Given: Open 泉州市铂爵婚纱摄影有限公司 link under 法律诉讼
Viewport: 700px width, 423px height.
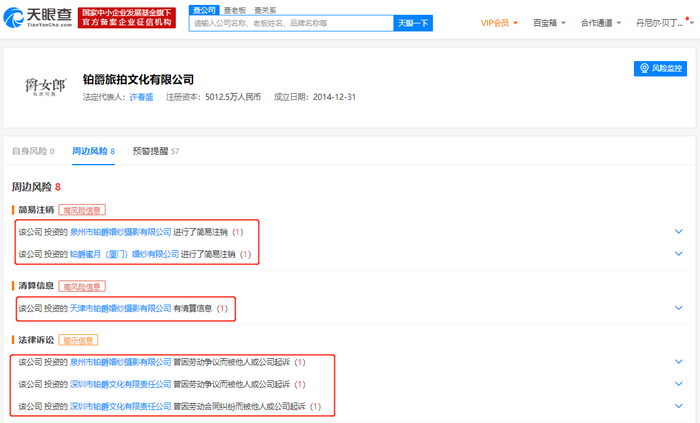Looking at the screenshot, I should tap(121, 362).
